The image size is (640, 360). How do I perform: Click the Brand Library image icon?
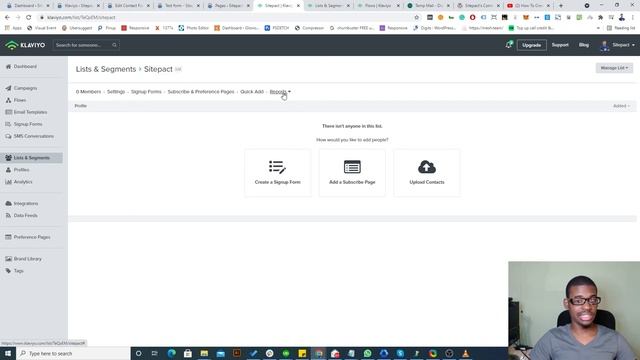click(x=8, y=259)
